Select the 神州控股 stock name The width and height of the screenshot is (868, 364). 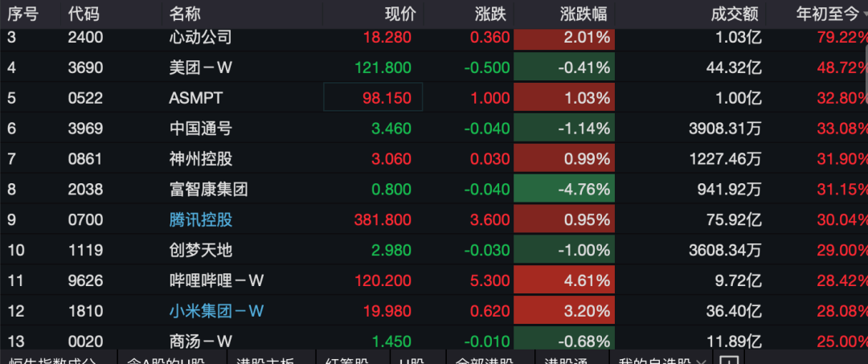tap(200, 159)
